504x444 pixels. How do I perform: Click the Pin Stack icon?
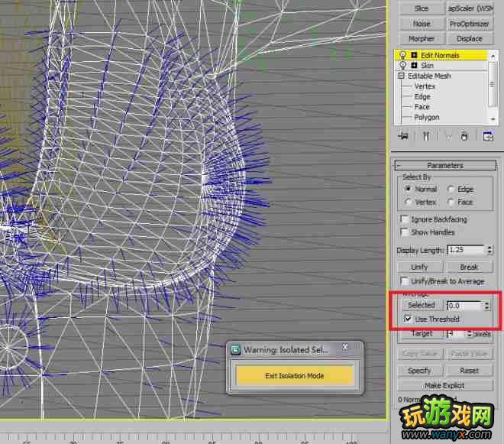pos(403,136)
